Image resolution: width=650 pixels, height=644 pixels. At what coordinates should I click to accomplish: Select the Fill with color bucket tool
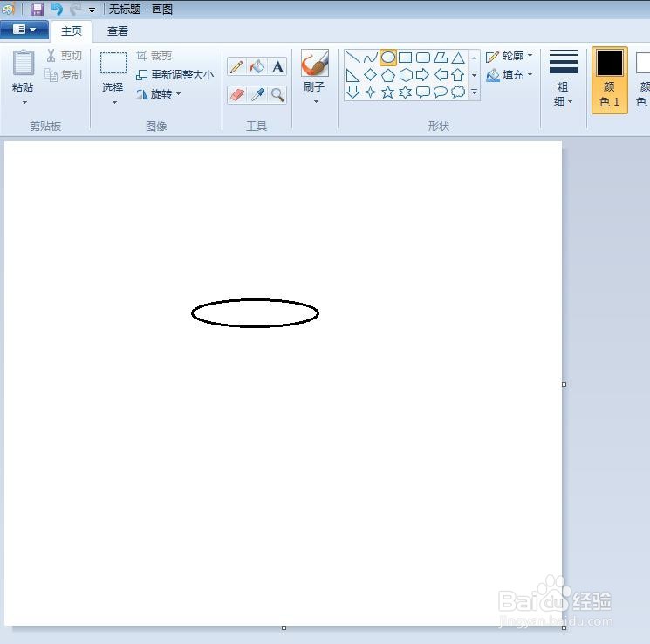pyautogui.click(x=257, y=67)
